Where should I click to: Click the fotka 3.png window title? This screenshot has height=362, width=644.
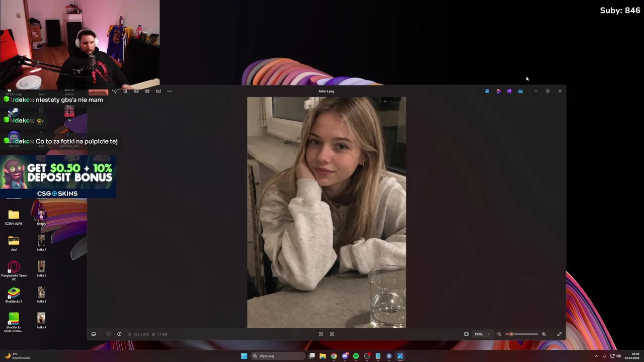pos(326,91)
